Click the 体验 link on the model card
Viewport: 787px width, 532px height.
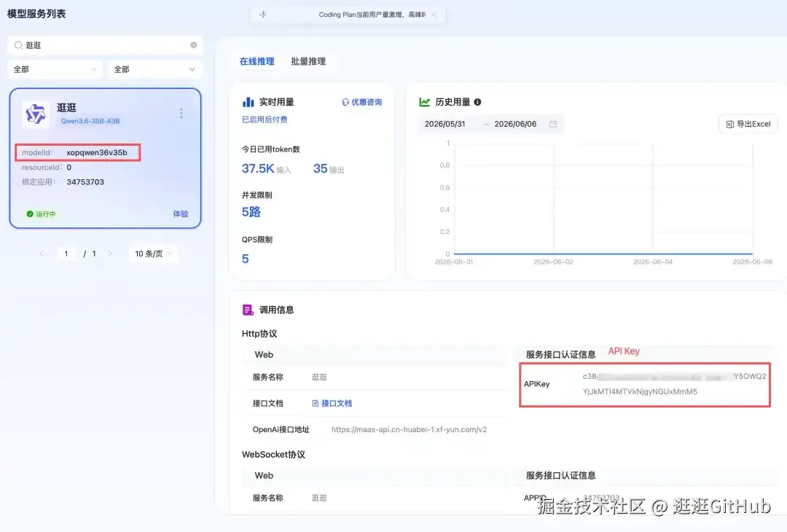[x=181, y=214]
